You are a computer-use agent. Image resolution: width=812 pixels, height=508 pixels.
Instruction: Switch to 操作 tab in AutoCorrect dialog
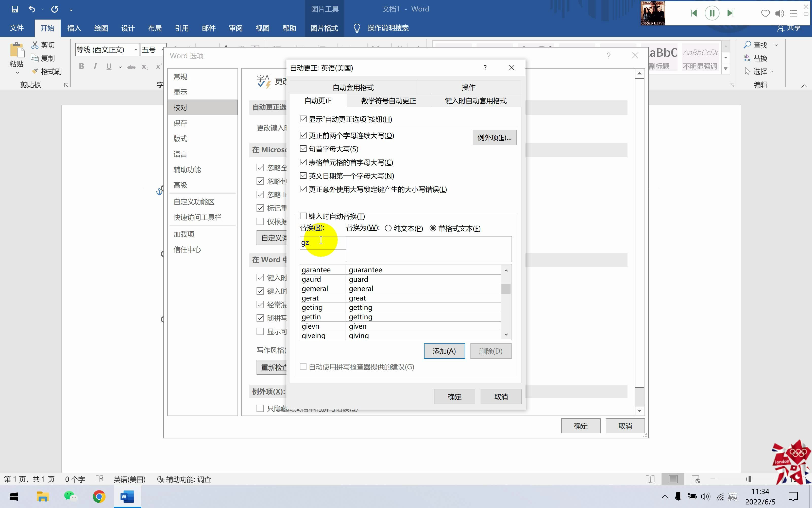pyautogui.click(x=468, y=87)
